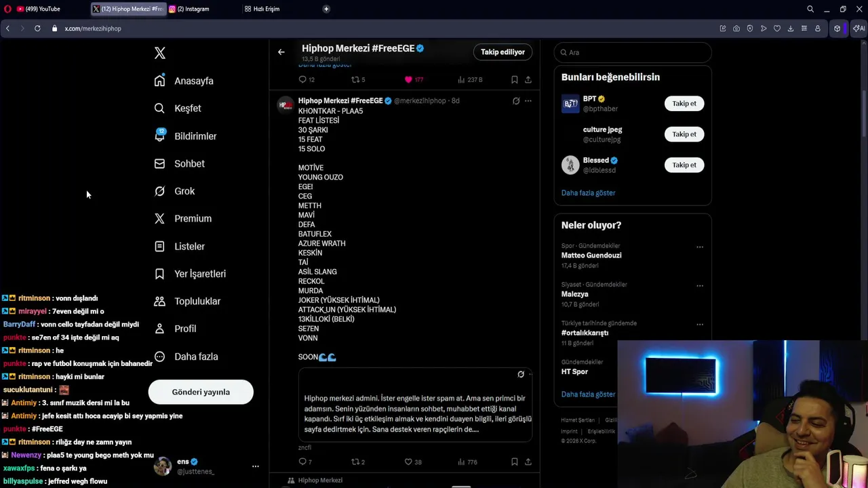Viewport: 868px width, 488px height.
Task: Expand Daha fazla menu in sidebar
Action: pyautogui.click(x=186, y=357)
